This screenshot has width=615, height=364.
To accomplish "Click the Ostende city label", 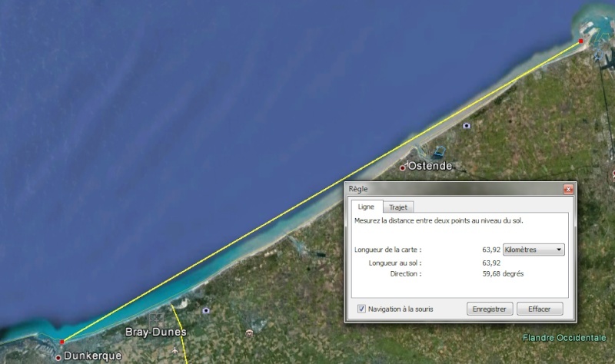I will (x=430, y=166).
